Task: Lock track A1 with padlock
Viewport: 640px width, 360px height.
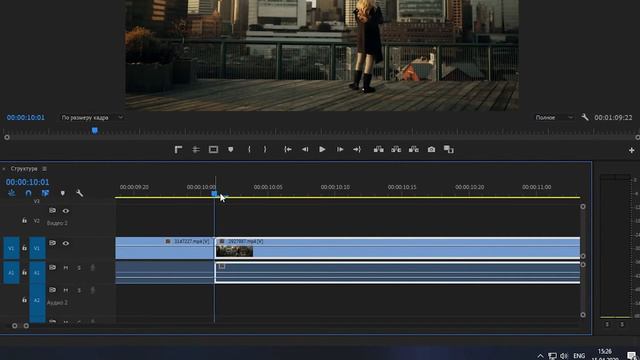Action: point(24,272)
